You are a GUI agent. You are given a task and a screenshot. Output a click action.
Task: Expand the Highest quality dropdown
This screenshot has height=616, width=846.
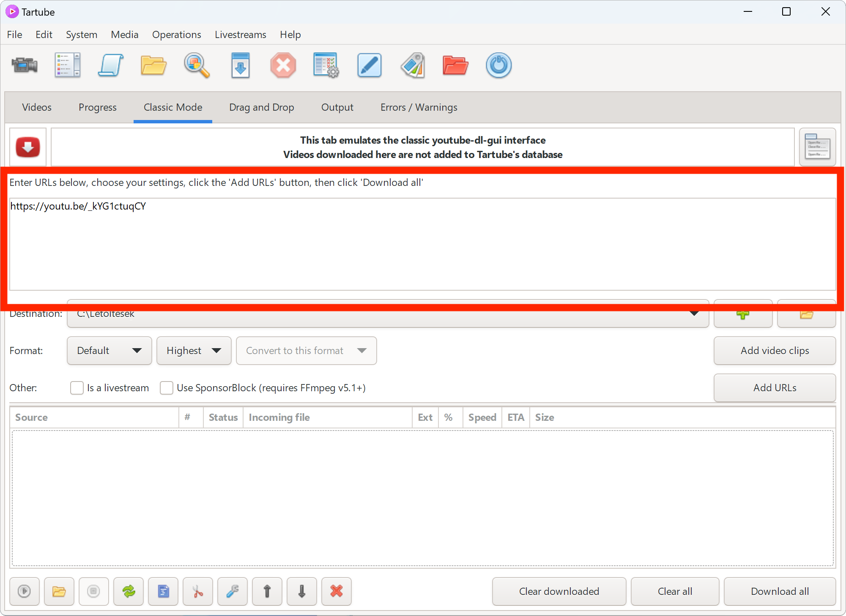pos(193,350)
